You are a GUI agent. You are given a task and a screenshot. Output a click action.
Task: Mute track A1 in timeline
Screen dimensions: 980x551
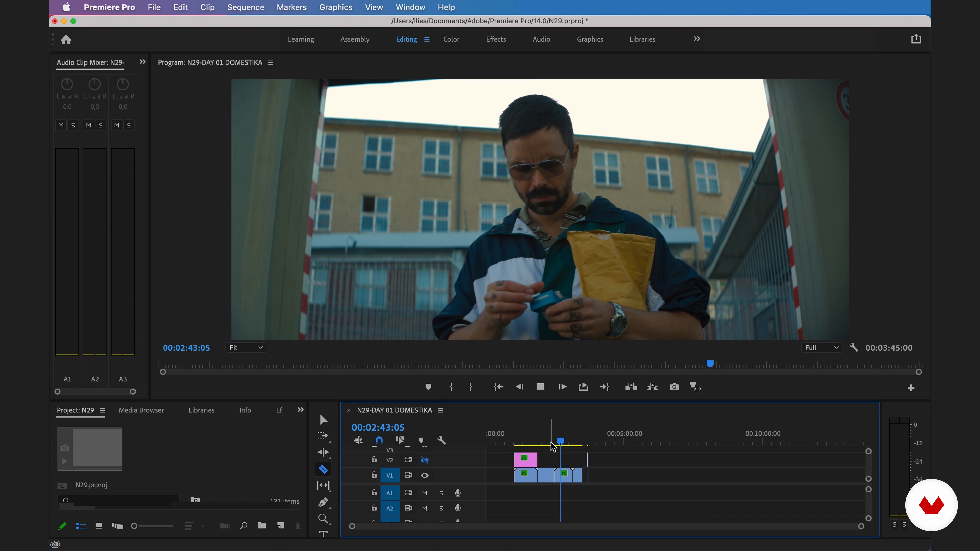425,493
